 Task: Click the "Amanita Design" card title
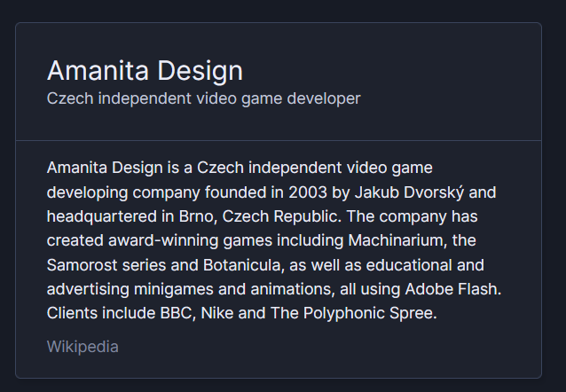click(145, 70)
